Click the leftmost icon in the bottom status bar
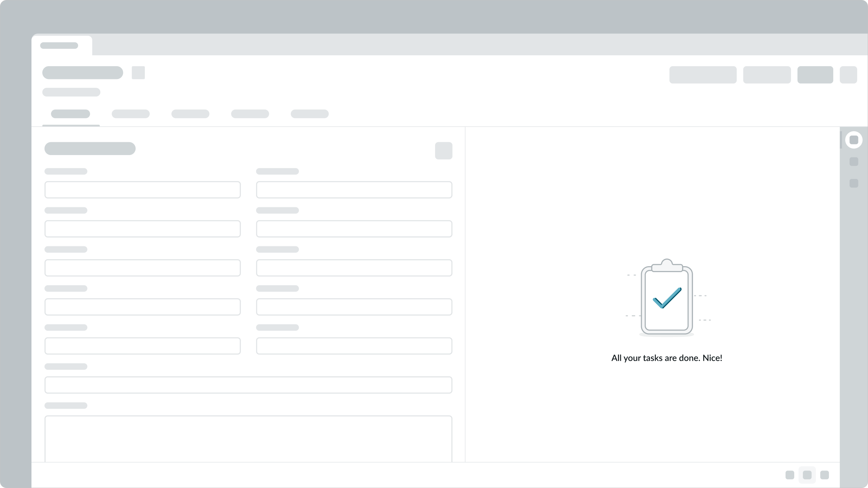Image resolution: width=868 pixels, height=488 pixels. 790,475
